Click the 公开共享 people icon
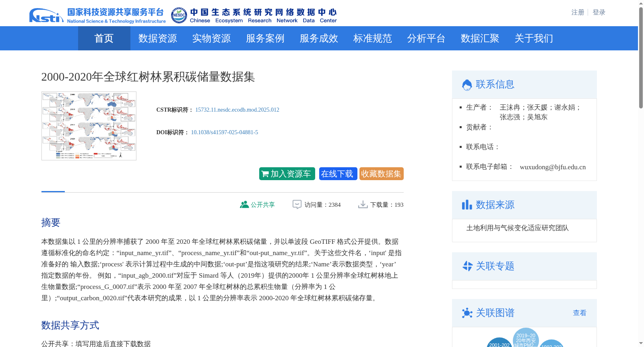Image resolution: width=644 pixels, height=347 pixels. pyautogui.click(x=244, y=205)
